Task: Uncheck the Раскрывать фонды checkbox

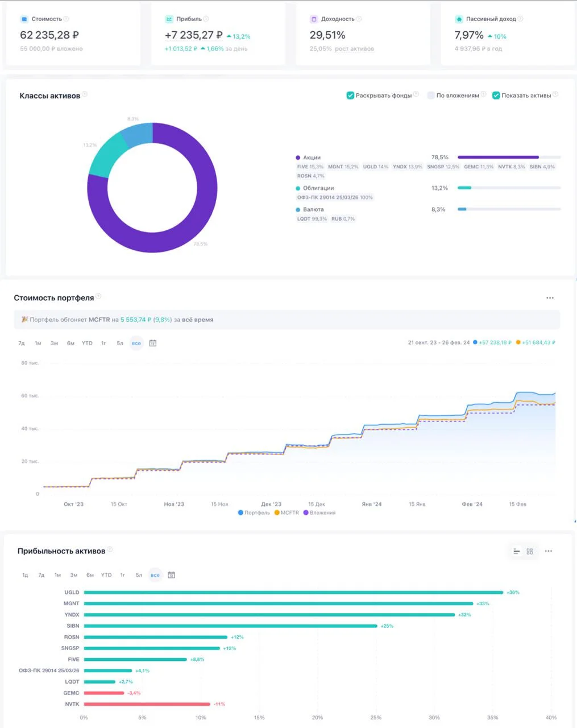Action: (350, 96)
